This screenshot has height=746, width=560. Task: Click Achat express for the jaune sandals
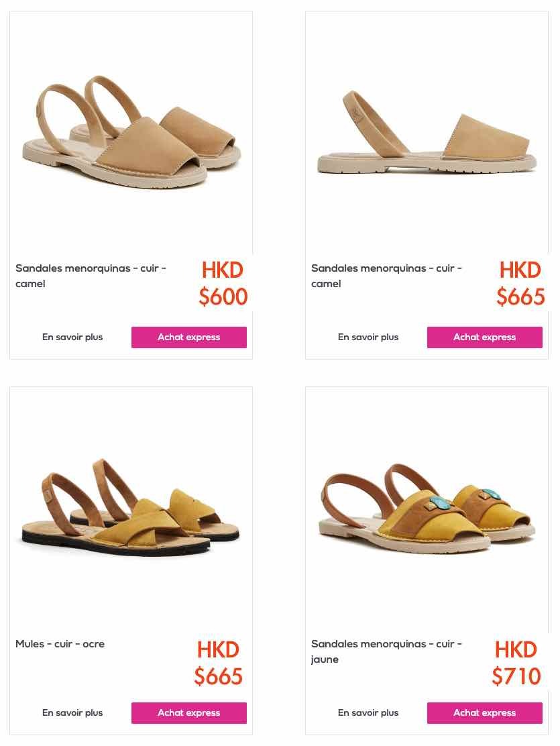pyautogui.click(x=484, y=712)
